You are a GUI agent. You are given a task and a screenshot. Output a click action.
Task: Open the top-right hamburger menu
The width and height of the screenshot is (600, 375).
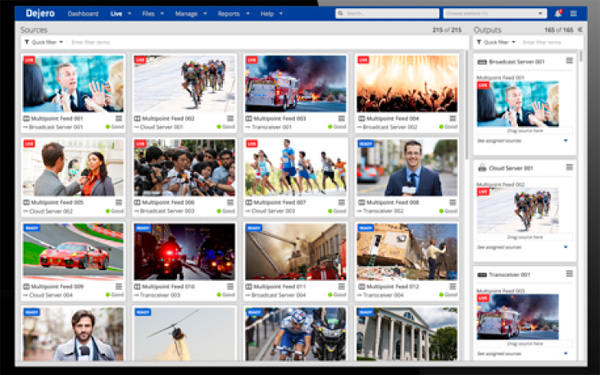point(573,13)
